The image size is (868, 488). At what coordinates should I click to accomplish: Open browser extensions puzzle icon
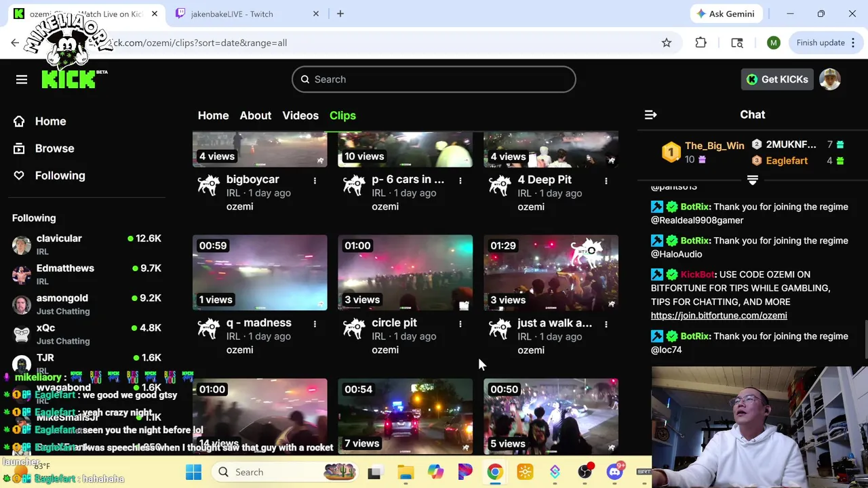point(701,43)
